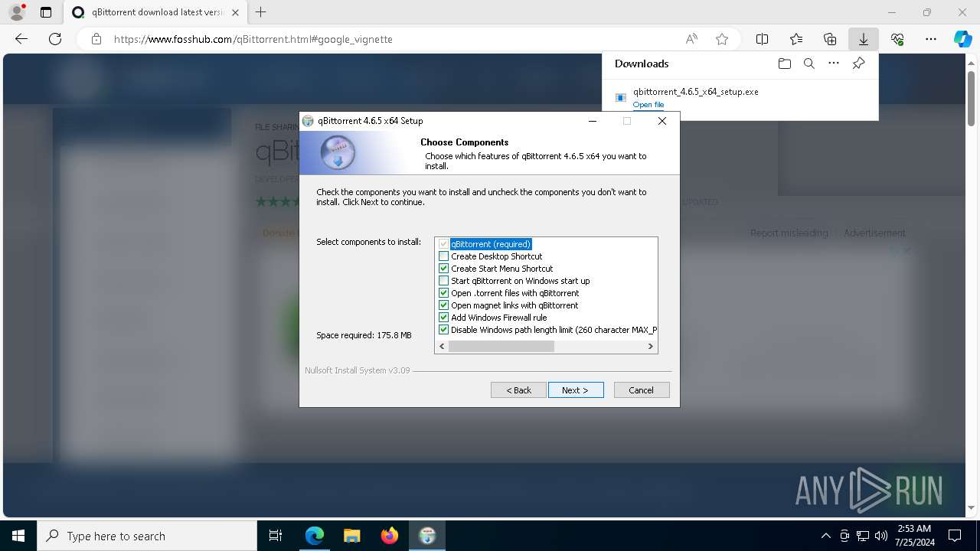Click the qbittorrent setup file icon
Viewport: 980px width, 551px height.
coord(621,97)
